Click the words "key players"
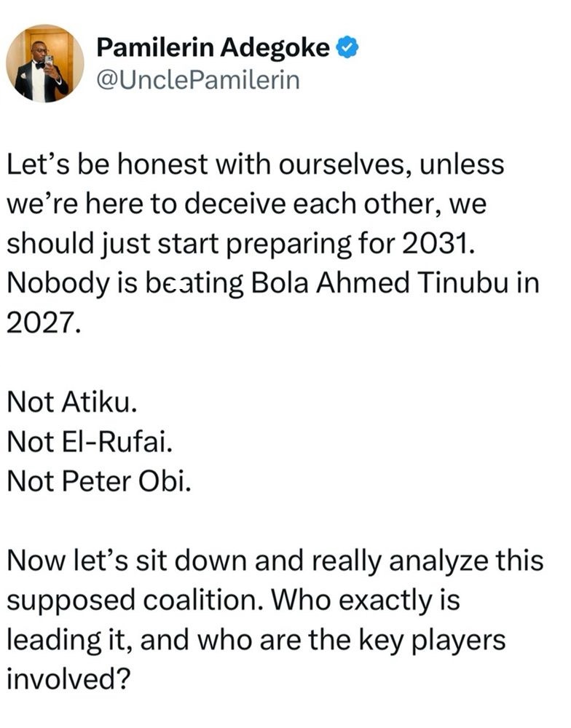Image resolution: width=571 pixels, height=728 pixels. pos(431,641)
